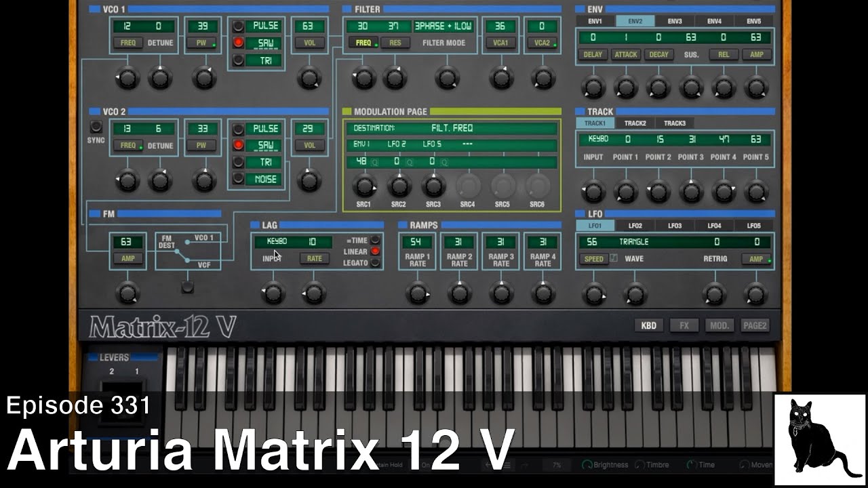The image size is (868, 488).
Task: Open empty fourth modulation source selector
Action: pyautogui.click(x=467, y=144)
